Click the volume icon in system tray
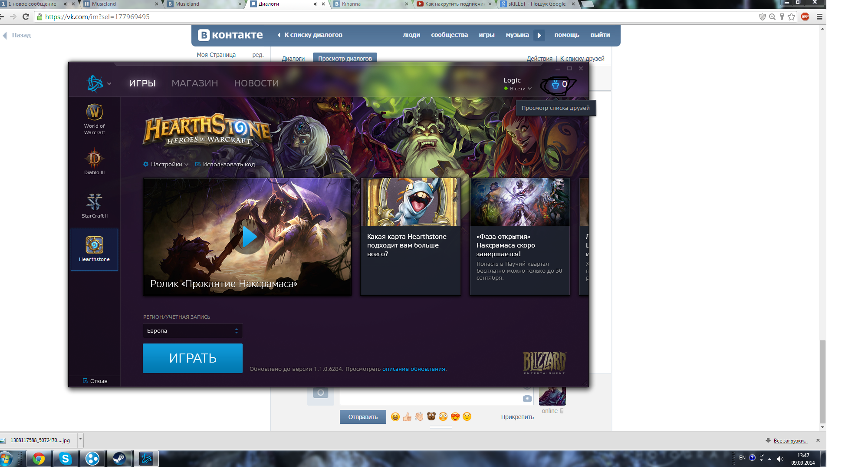The width and height of the screenshot is (868, 469). (780, 459)
